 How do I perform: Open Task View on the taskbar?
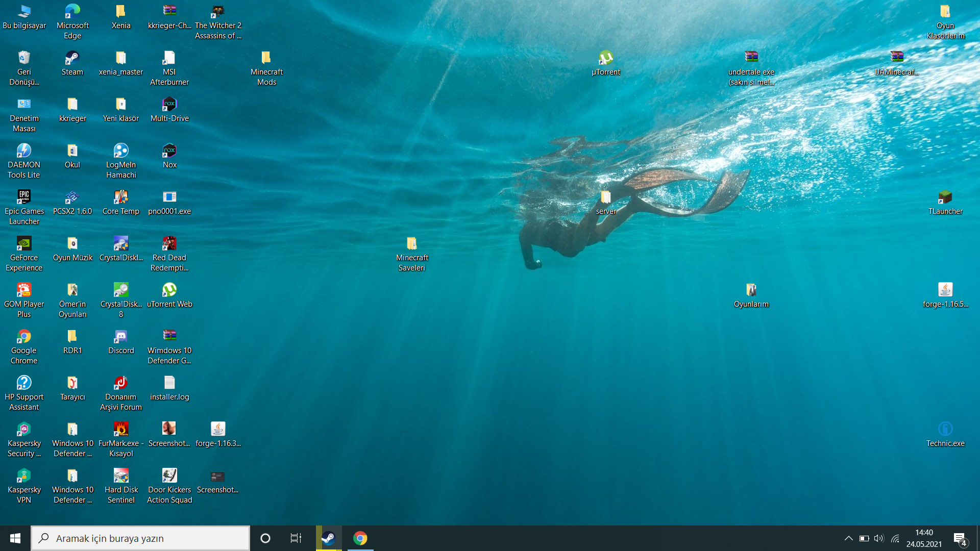[296, 538]
